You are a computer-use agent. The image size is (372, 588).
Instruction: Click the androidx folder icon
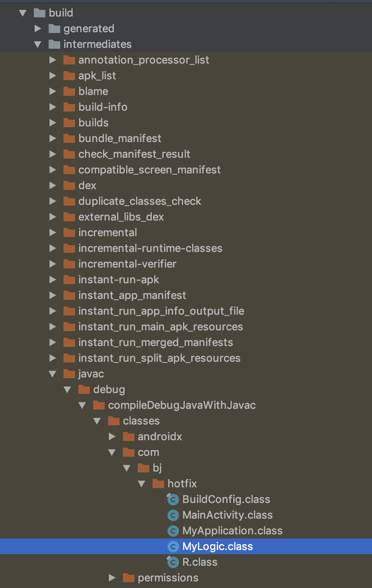(129, 436)
